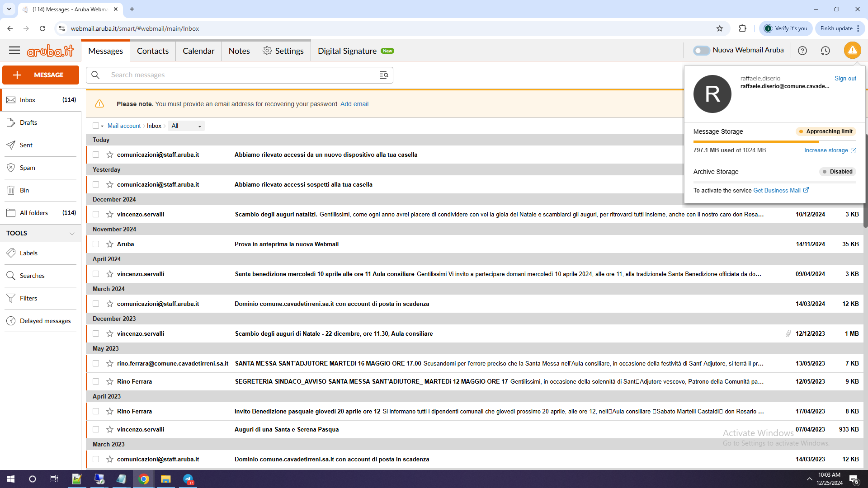Click the activity history clock icon
This screenshot has width=868, height=488.
pyautogui.click(x=825, y=51)
